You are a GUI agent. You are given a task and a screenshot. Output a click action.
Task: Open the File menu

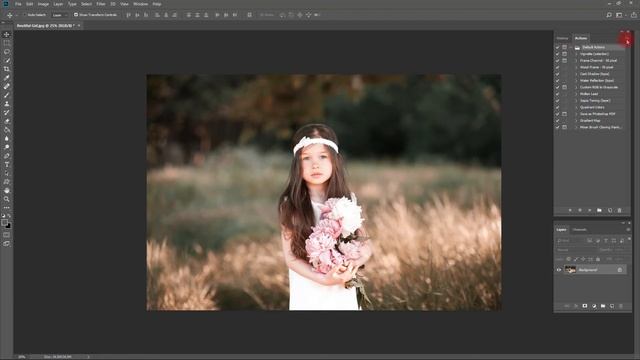18,4
